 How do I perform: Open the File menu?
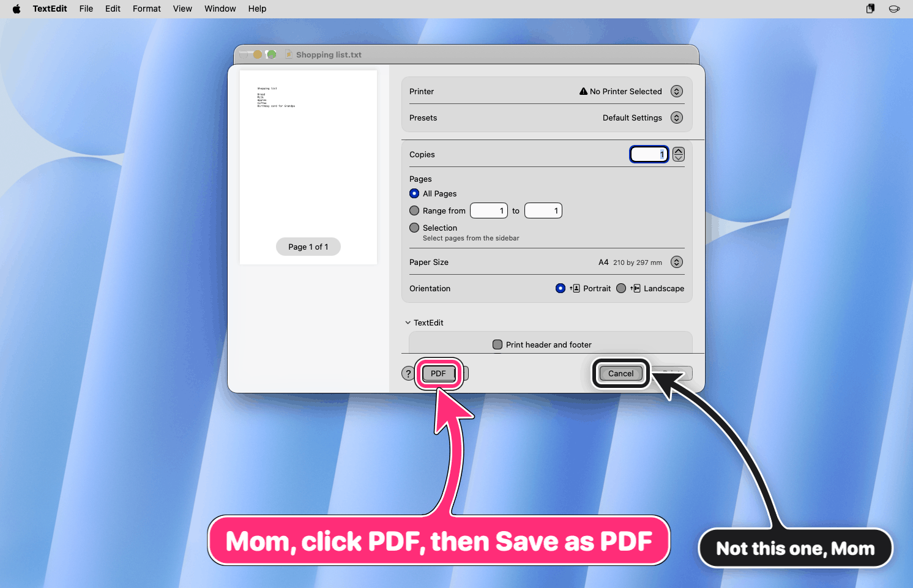tap(86, 9)
